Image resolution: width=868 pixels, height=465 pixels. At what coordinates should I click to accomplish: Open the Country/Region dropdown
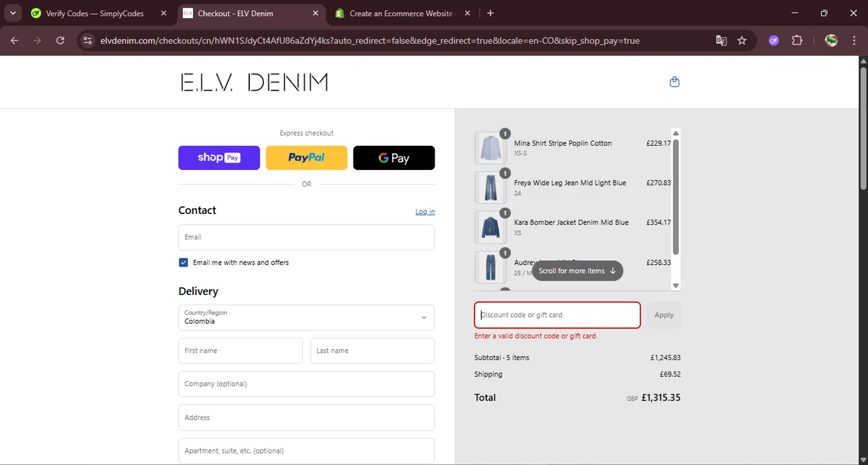(x=306, y=318)
